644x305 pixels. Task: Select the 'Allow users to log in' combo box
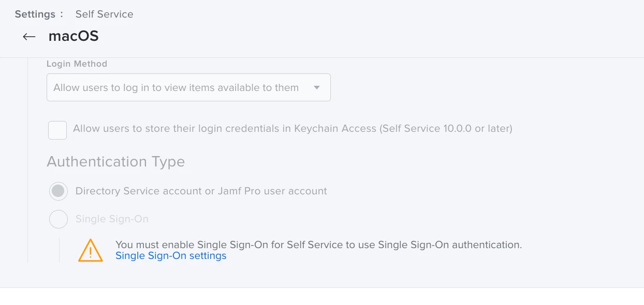(188, 87)
